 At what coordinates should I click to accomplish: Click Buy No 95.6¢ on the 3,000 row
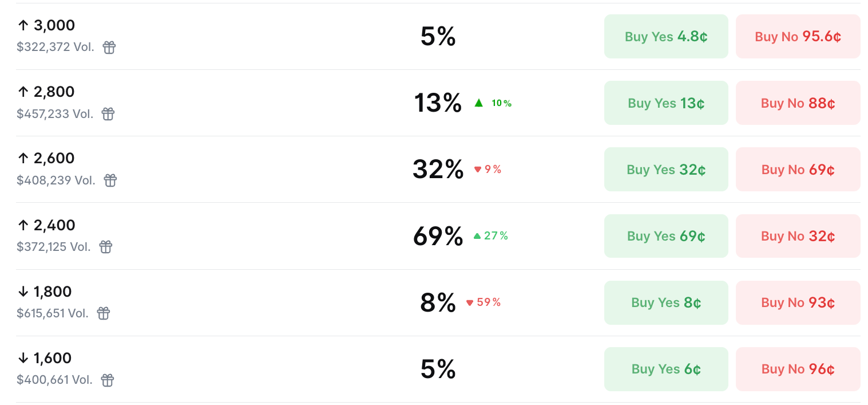click(798, 36)
